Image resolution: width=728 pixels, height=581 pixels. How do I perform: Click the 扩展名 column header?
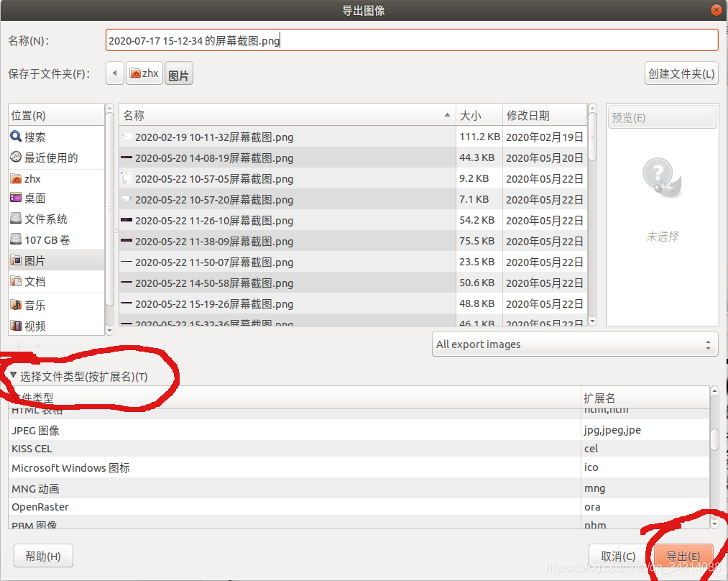(x=645, y=398)
